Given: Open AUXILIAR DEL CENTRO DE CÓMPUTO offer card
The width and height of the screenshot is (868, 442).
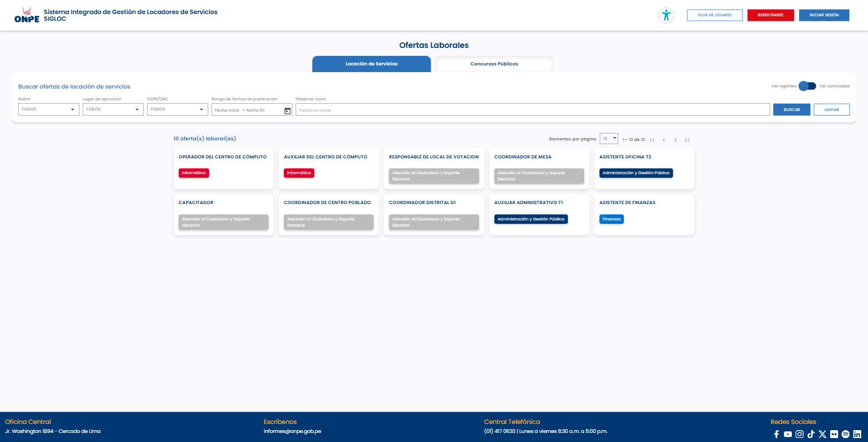Looking at the screenshot, I should click(x=328, y=169).
